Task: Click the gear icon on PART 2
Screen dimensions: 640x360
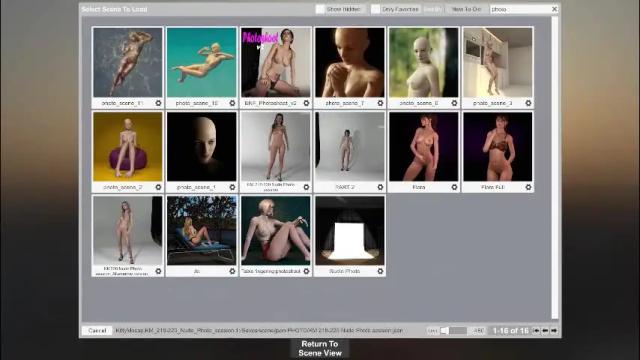Action: [380, 187]
